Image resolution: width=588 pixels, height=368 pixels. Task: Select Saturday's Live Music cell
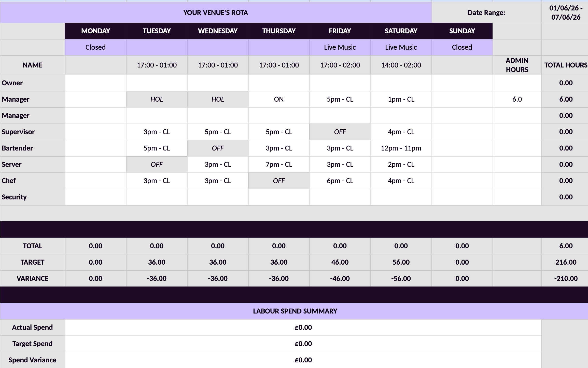click(x=401, y=47)
